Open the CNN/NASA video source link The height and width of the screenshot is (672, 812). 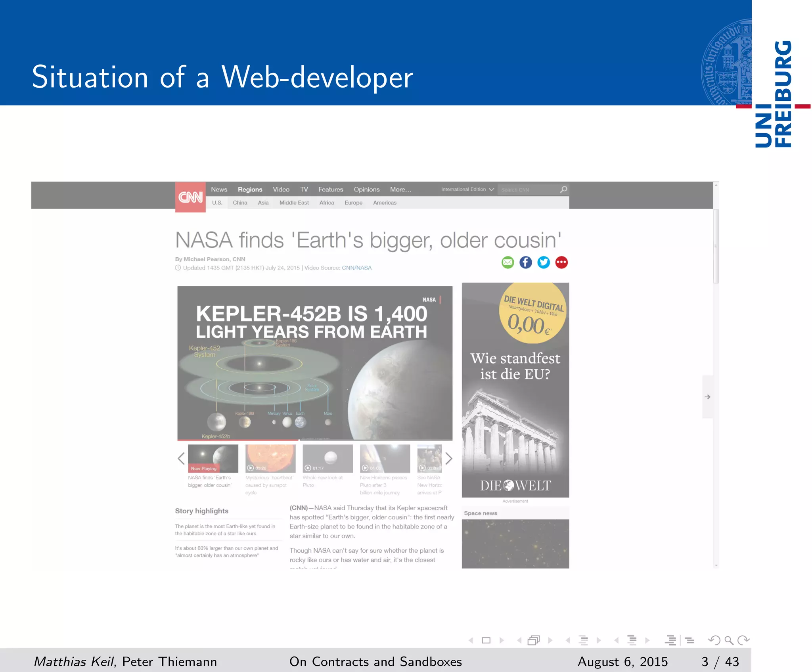click(x=357, y=268)
